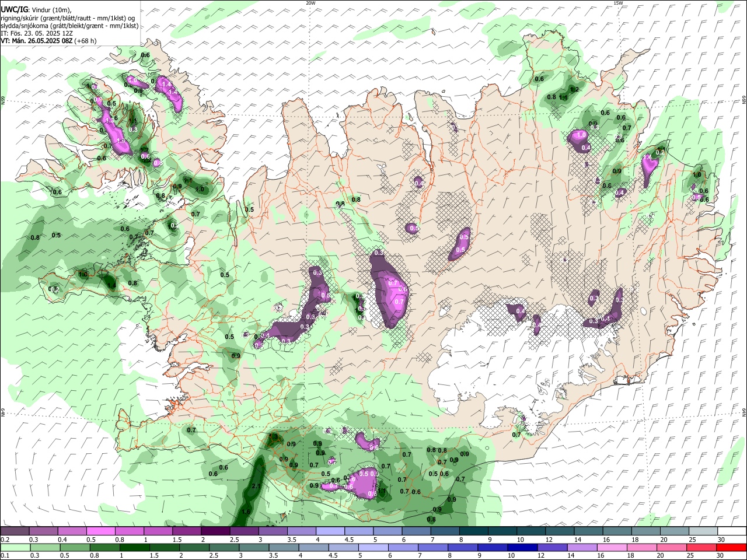This screenshot has height=560, width=747.
Task: Click the 'UWC/IG: Vindur (10m)' title text
Action: point(36,10)
